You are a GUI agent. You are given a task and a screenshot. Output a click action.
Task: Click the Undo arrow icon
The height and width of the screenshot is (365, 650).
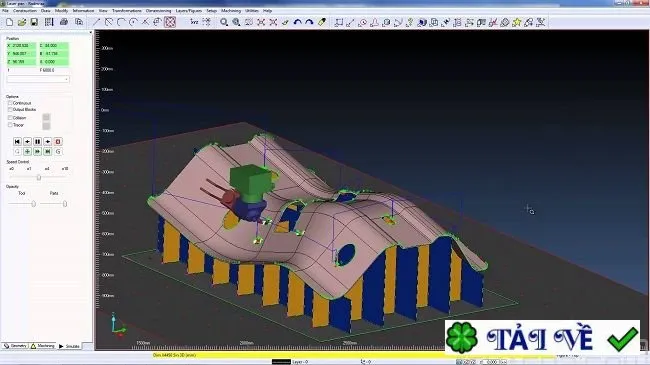coord(297,22)
